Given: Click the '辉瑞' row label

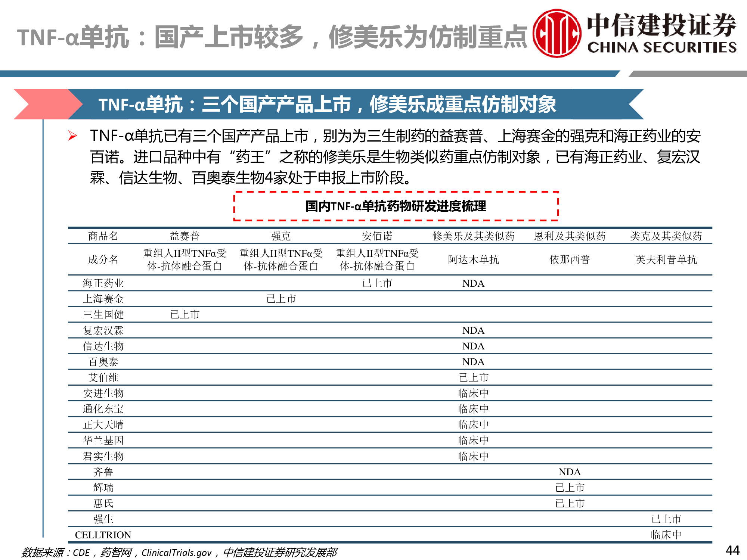Looking at the screenshot, I should (103, 488).
